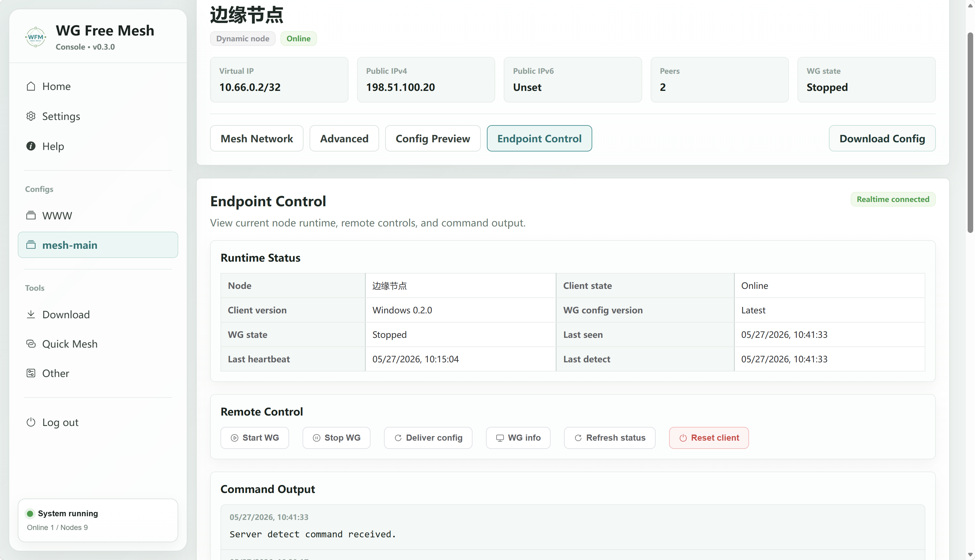
Task: Click the Quick Mesh link icon
Action: 31,344
